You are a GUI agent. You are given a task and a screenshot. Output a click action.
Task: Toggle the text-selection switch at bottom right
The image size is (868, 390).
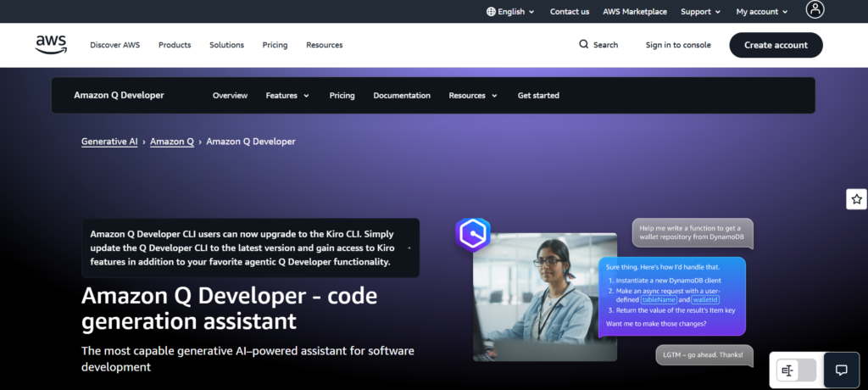point(796,370)
